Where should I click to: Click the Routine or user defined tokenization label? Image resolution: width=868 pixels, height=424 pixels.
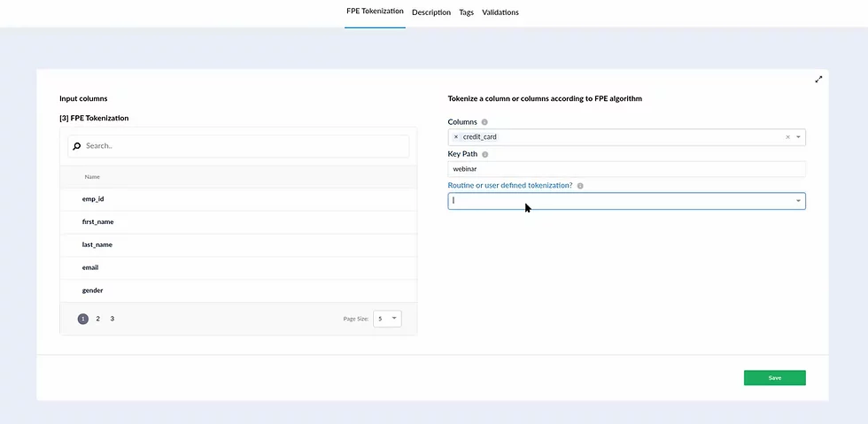coord(510,185)
